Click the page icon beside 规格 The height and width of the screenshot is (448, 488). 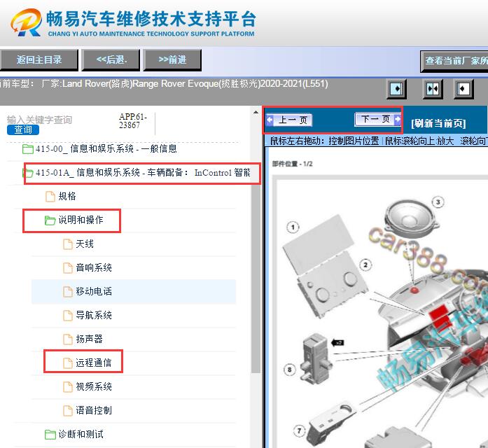[x=50, y=197]
